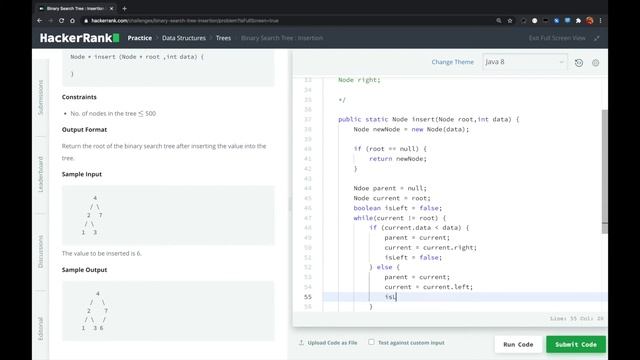The height and width of the screenshot is (360, 640).
Task: Open editor settings gear icon
Action: [596, 62]
